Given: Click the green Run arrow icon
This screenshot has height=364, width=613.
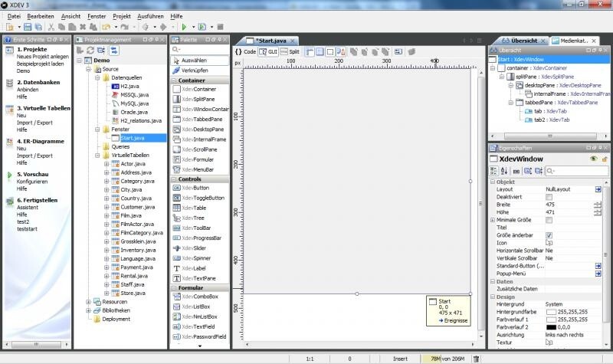Looking at the screenshot, I should coord(184,27).
